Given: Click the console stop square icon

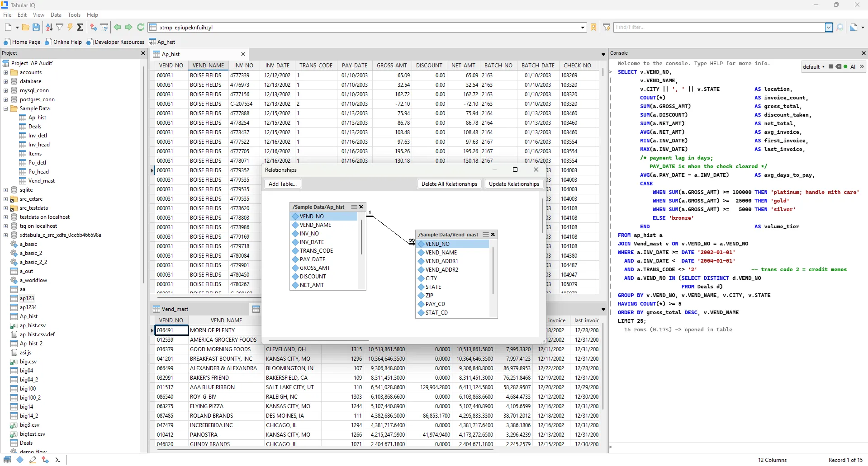Looking at the screenshot, I should [831, 66].
